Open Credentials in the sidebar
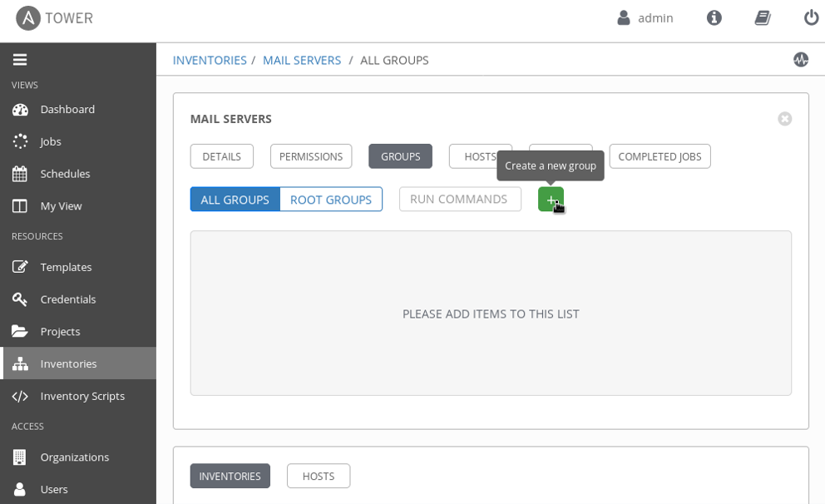Image resolution: width=825 pixels, height=504 pixels. click(x=78, y=299)
